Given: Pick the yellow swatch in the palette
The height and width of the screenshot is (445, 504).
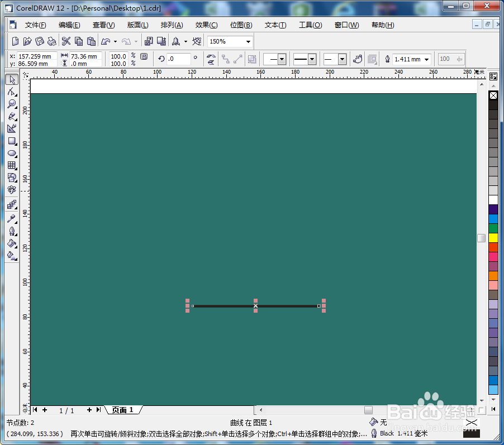Looking at the screenshot, I should click(x=493, y=238).
